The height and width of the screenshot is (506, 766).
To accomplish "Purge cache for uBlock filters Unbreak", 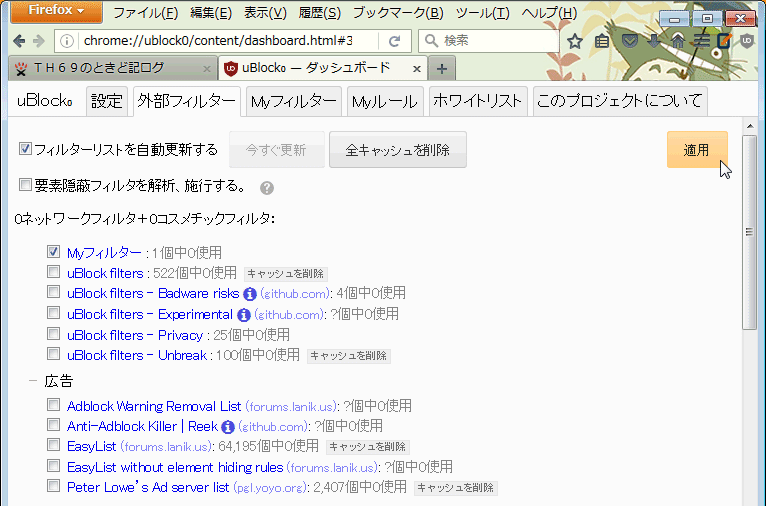I will click(x=349, y=356).
